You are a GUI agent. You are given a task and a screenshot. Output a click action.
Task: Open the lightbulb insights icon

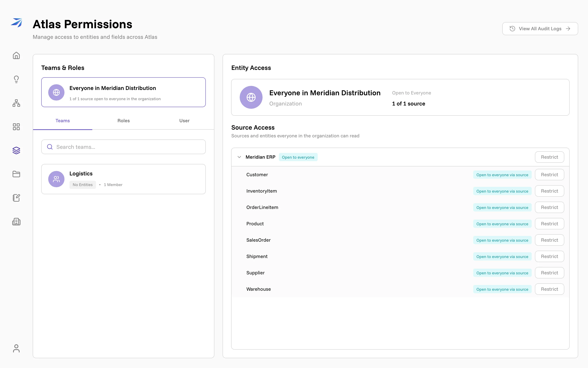(16, 79)
